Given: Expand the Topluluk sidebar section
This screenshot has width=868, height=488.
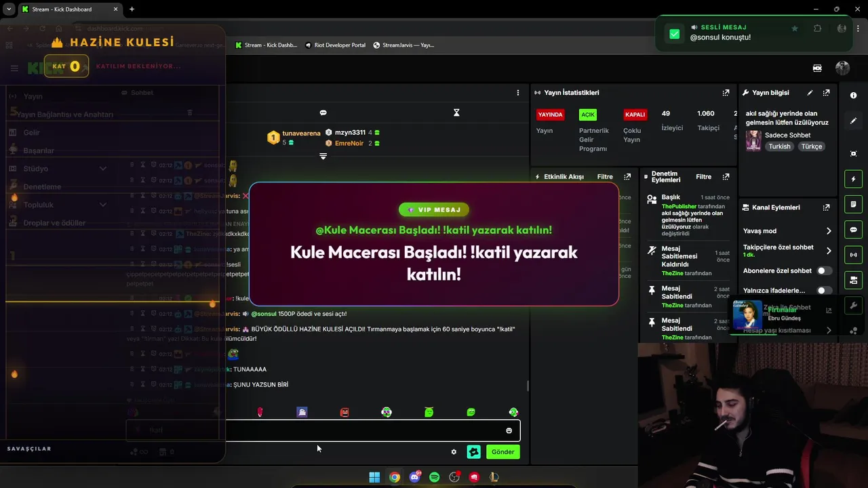Looking at the screenshot, I should (103, 205).
